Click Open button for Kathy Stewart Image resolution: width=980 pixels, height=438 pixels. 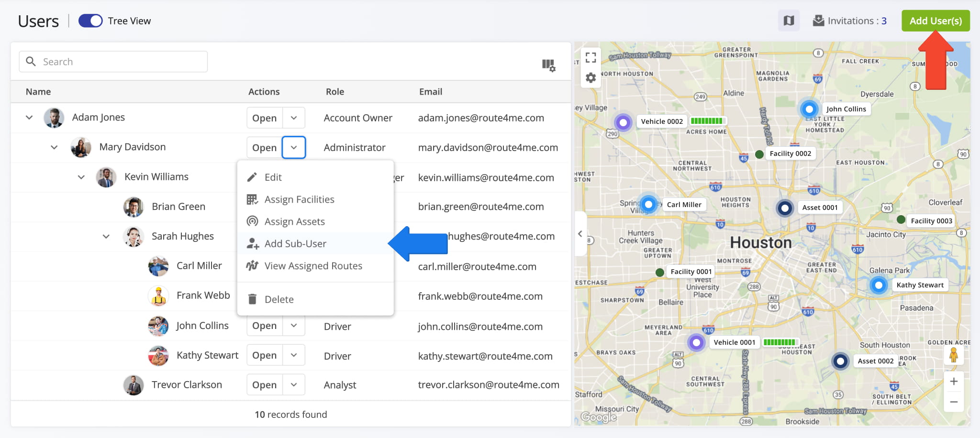265,355
